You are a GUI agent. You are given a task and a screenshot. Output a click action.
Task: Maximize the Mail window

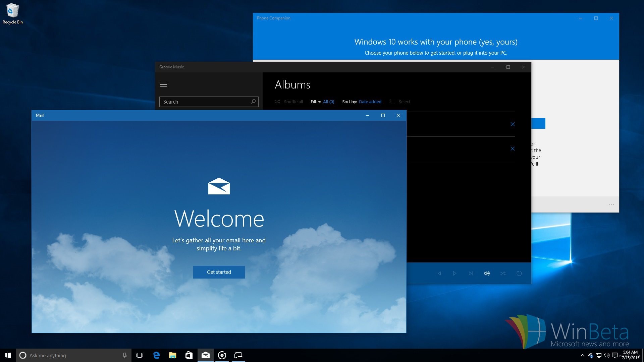coord(383,115)
